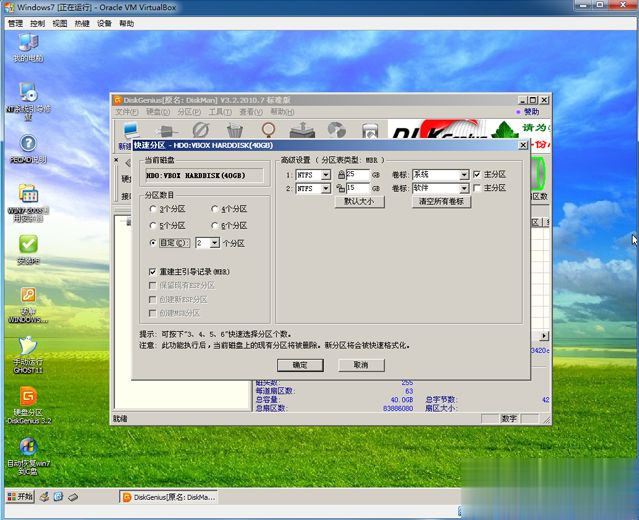The height and width of the screenshot is (520, 639).
Task: Open DiskGenius Disk menu
Action: 158,112
